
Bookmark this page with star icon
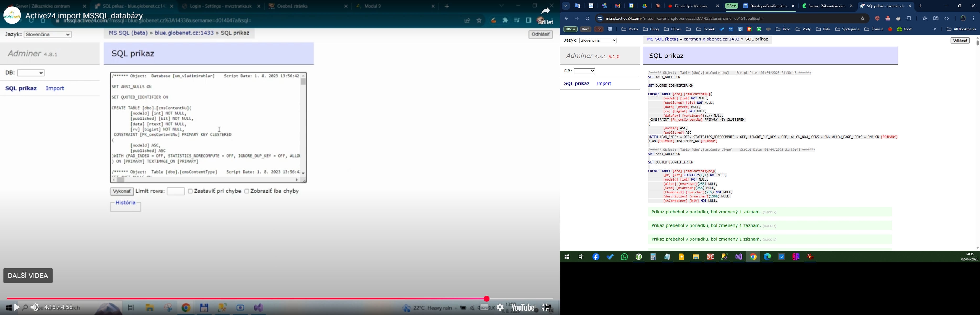(863, 19)
